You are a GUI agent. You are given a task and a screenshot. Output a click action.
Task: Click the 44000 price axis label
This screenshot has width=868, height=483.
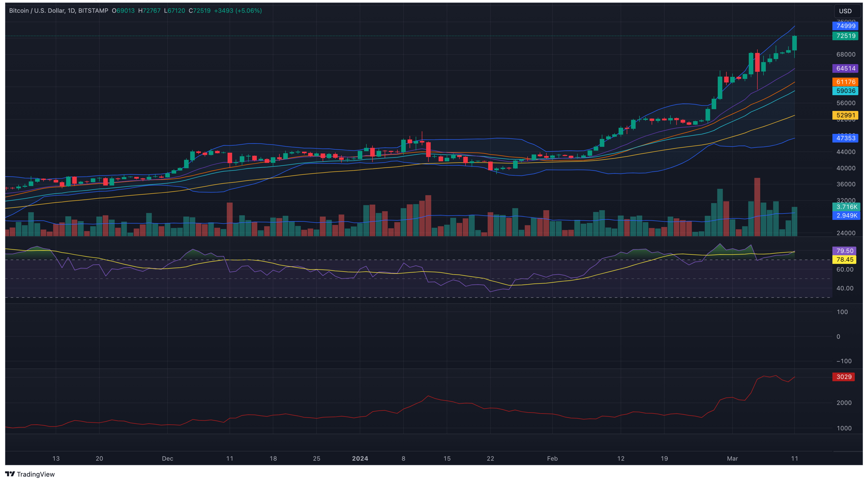846,152
